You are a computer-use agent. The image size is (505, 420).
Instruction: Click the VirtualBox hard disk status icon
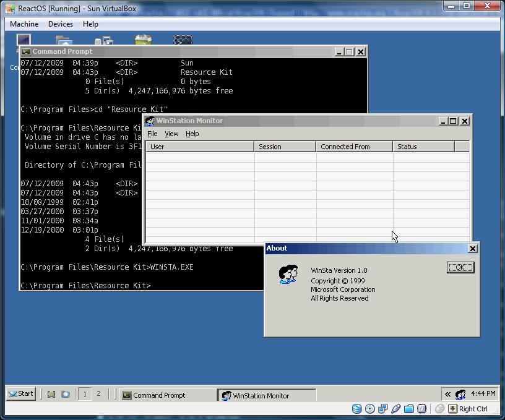[357, 409]
